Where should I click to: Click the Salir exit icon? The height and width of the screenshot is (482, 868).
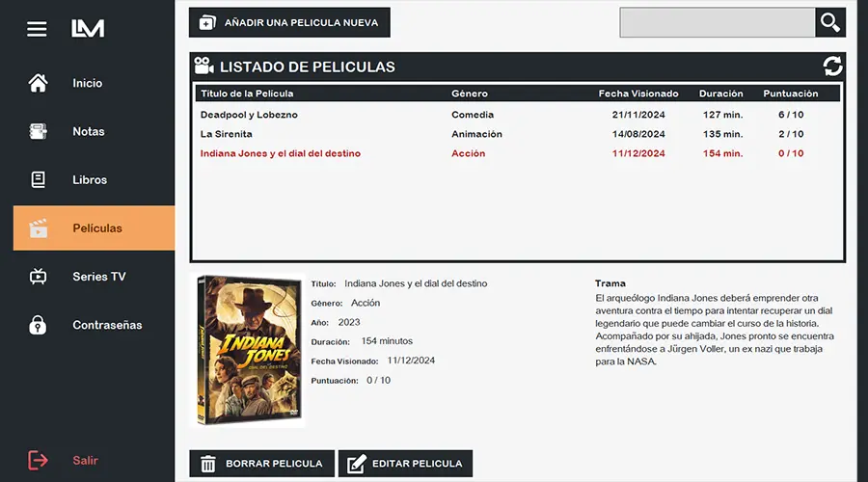point(38,460)
